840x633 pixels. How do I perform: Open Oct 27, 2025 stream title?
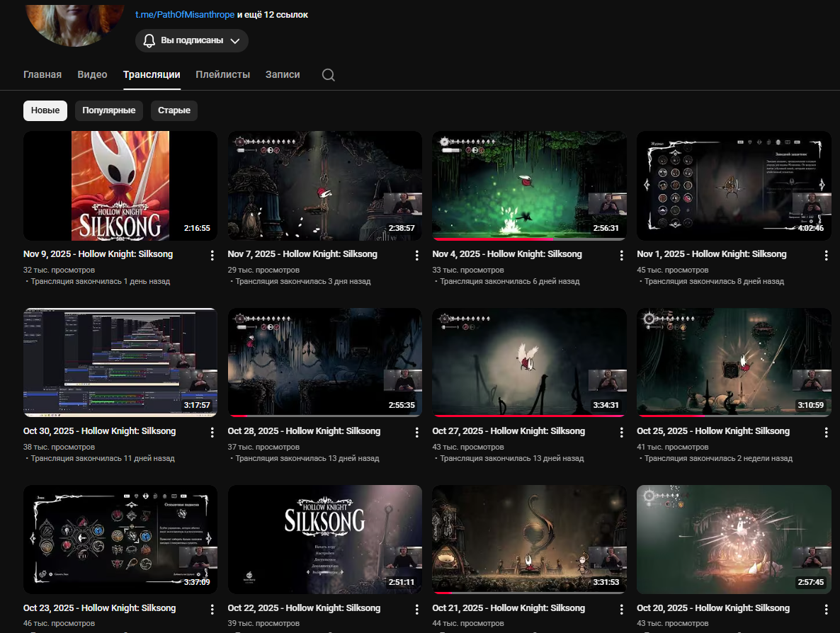coord(509,430)
